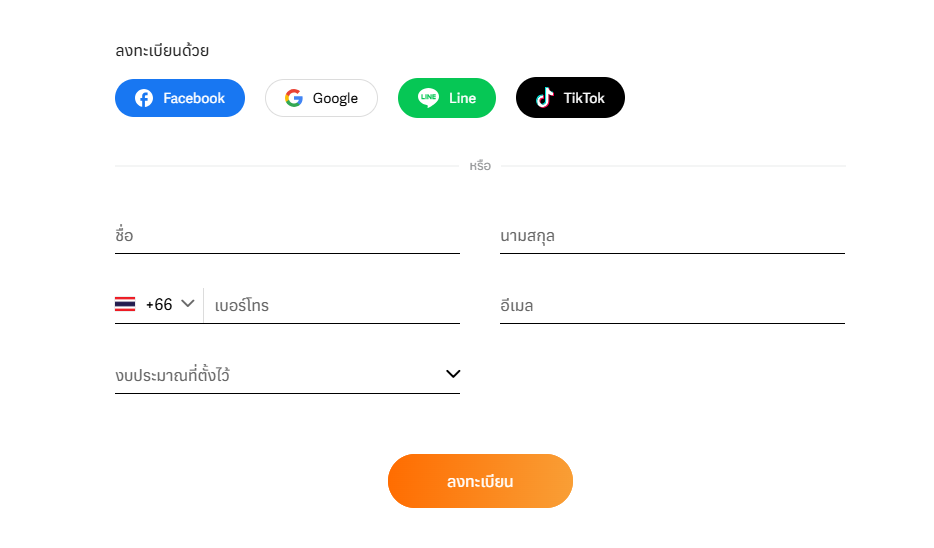Select the อีเมล email field
The width and height of the screenshot is (934, 548).
click(x=673, y=306)
